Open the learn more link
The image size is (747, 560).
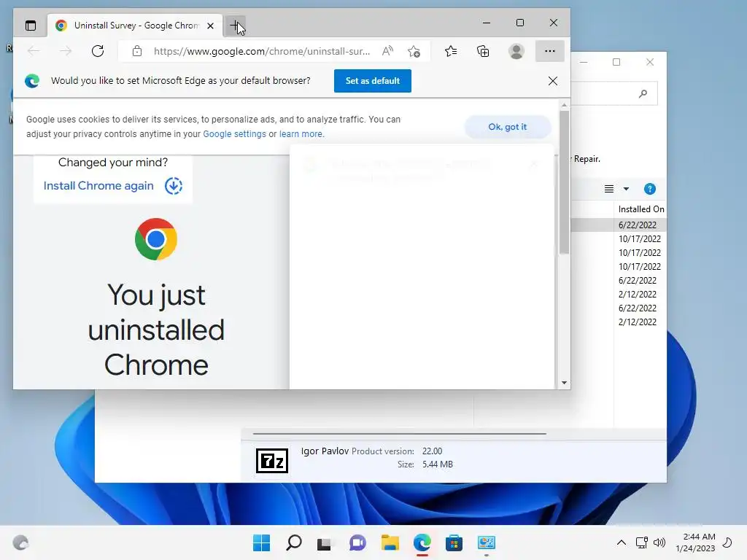pyautogui.click(x=301, y=134)
